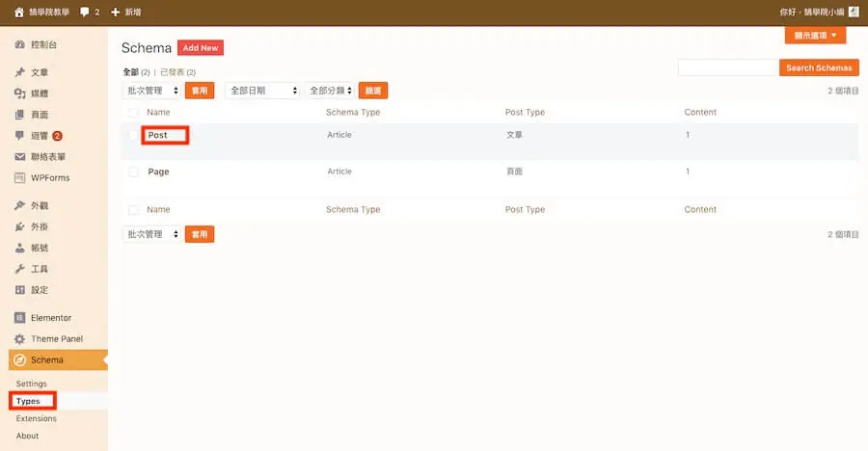Click the WPForms icon in sidebar
The width and height of the screenshot is (868, 451).
(20, 177)
